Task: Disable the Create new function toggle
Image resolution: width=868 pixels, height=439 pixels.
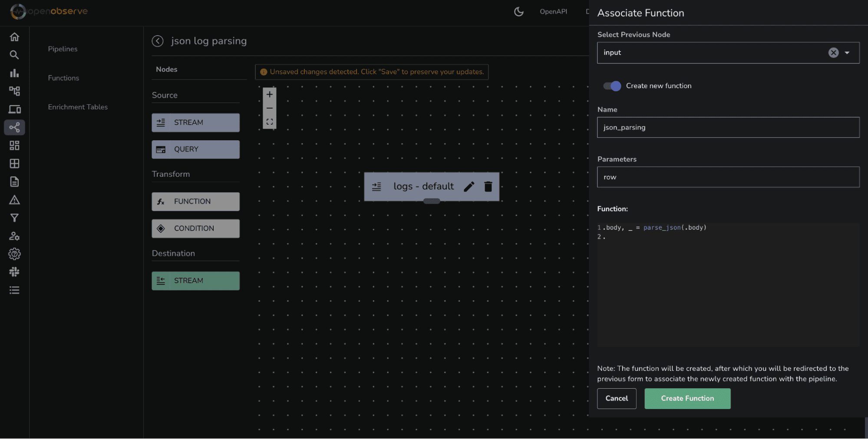Action: pyautogui.click(x=612, y=86)
